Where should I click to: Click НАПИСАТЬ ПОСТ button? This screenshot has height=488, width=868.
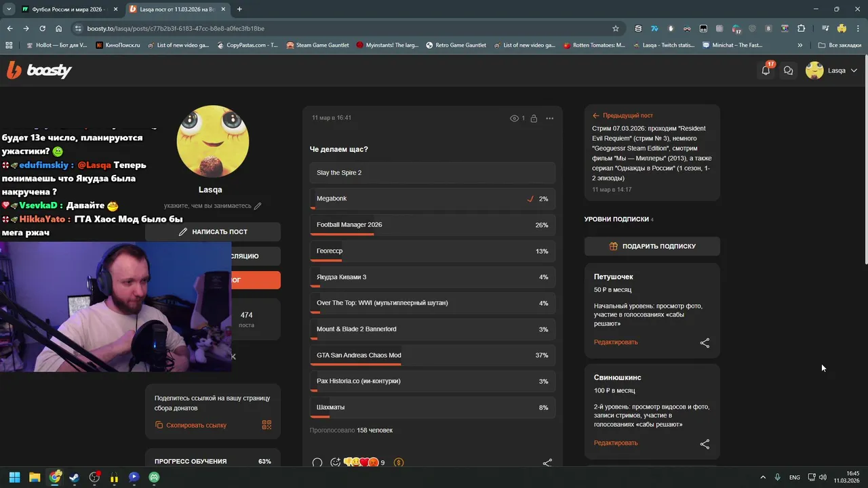(x=213, y=232)
